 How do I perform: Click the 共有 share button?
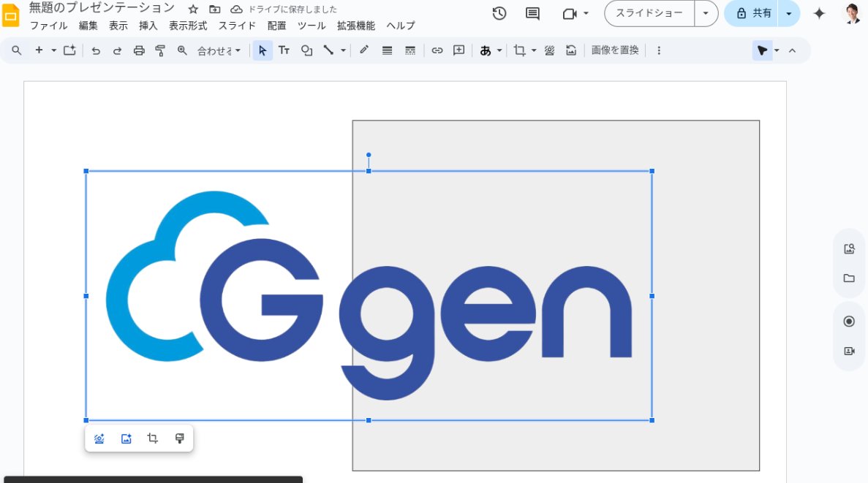point(754,13)
